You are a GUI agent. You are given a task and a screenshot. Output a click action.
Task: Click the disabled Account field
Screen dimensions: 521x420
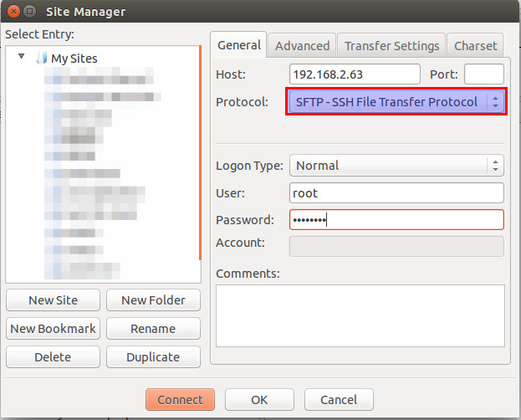tap(396, 246)
